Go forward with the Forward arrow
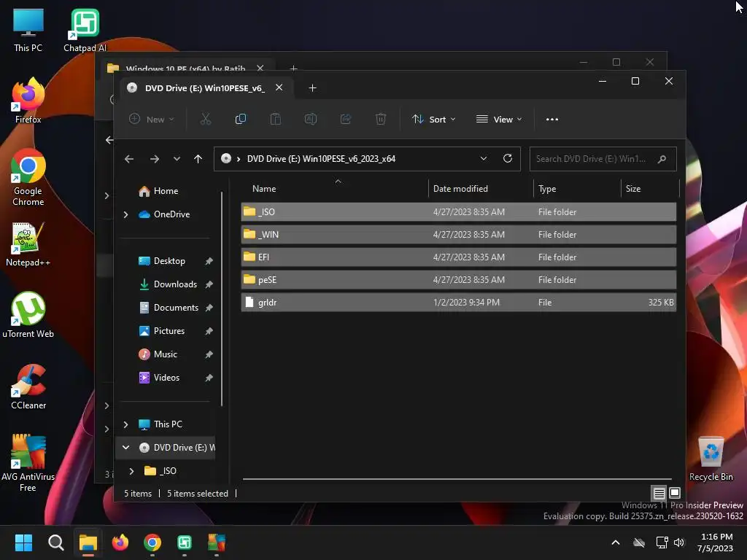Screen dimensions: 747x560 [155, 159]
